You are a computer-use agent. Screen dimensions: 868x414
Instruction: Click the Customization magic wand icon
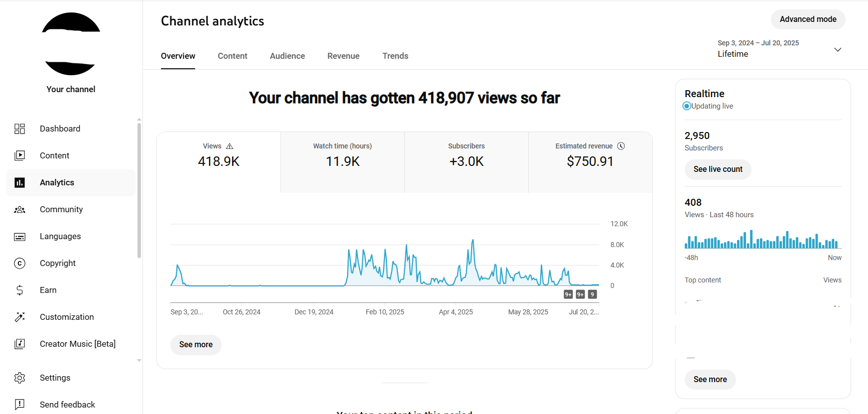coord(19,317)
